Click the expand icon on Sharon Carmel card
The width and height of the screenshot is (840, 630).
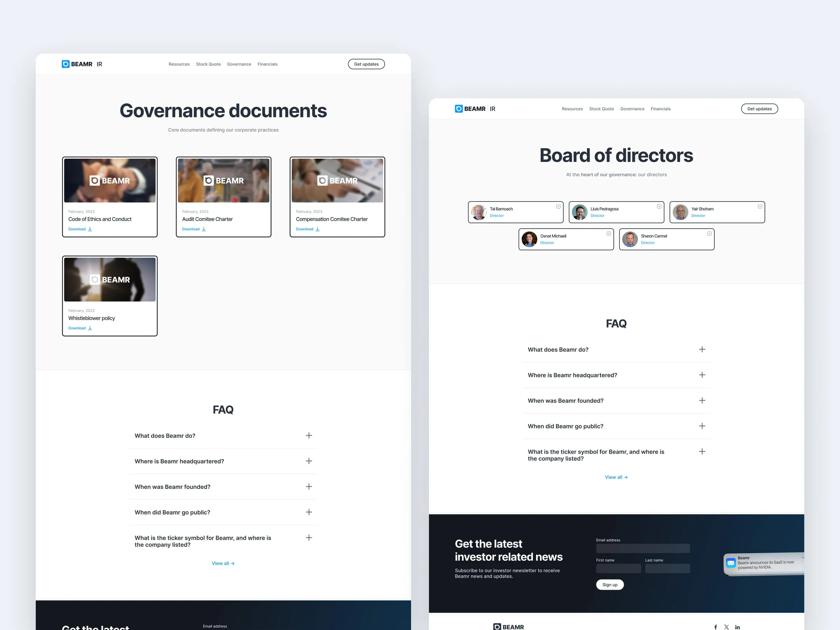[709, 233]
